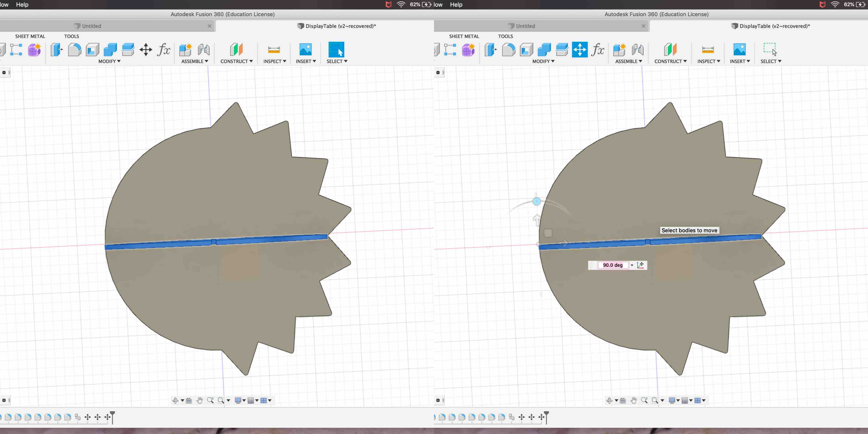The height and width of the screenshot is (434, 868).
Task: Open Orbit type dropdown arrow in left window
Action: click(x=182, y=400)
